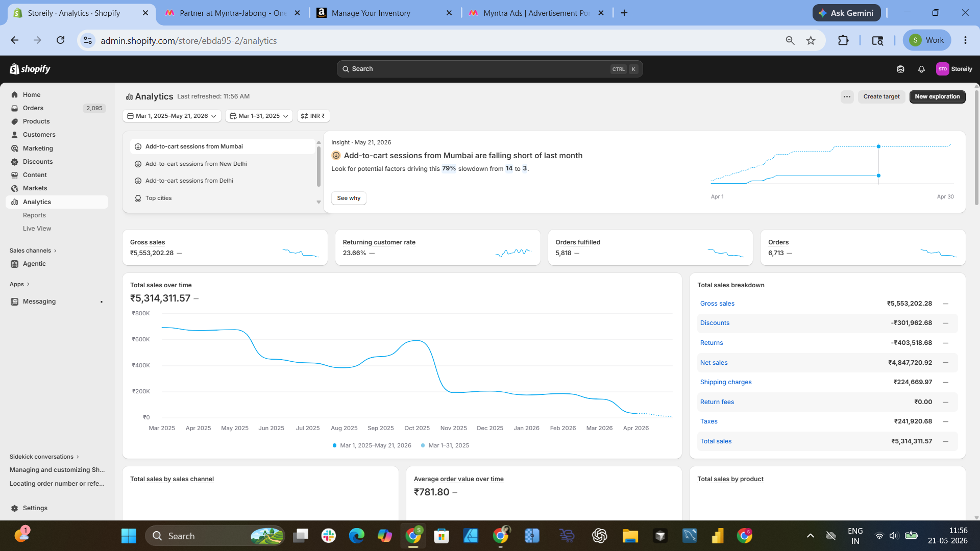This screenshot has height=551, width=980.
Task: Open Markets in the sidebar
Action: (x=35, y=188)
